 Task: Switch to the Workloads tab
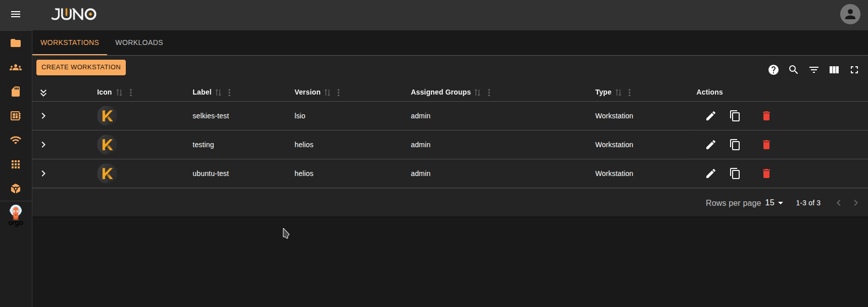(139, 42)
